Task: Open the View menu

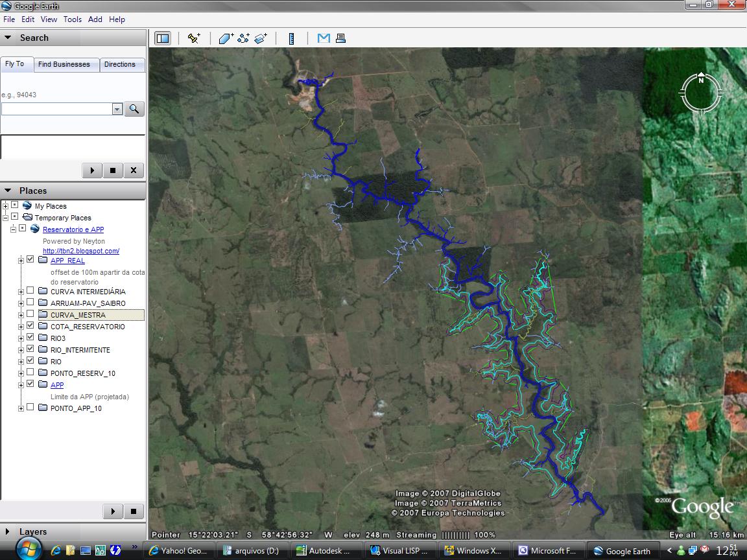Action: click(x=49, y=19)
